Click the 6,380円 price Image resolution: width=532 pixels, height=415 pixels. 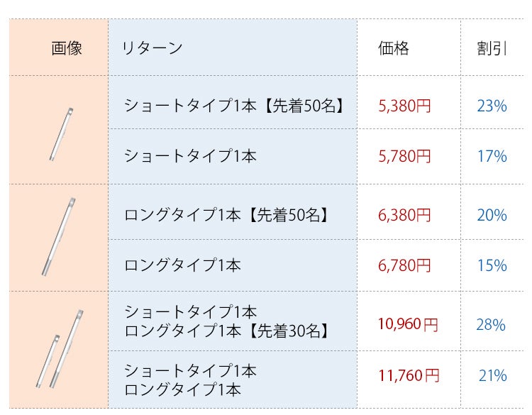(x=404, y=215)
